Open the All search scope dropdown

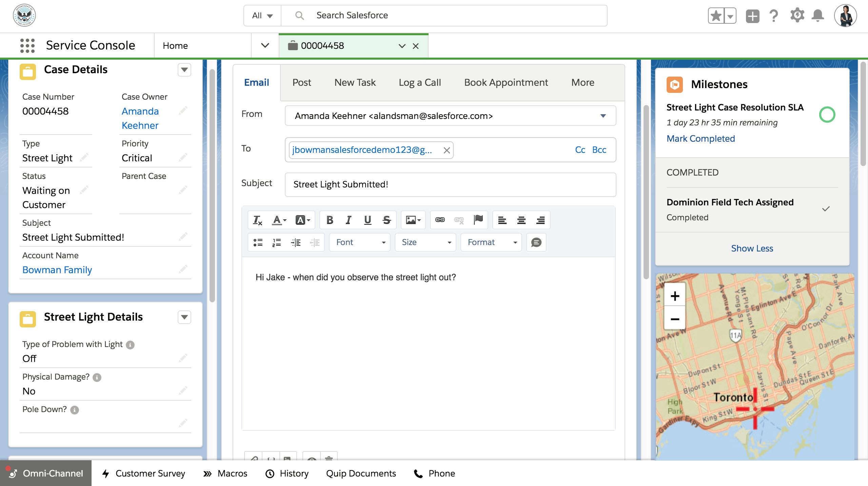pos(262,16)
